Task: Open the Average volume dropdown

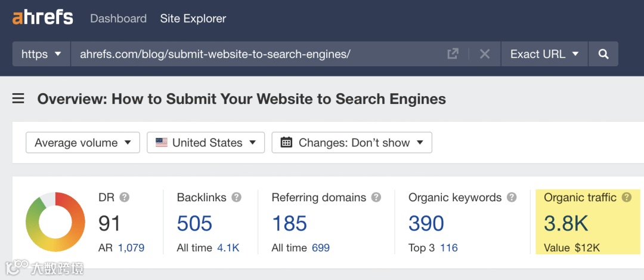Action: tap(83, 143)
